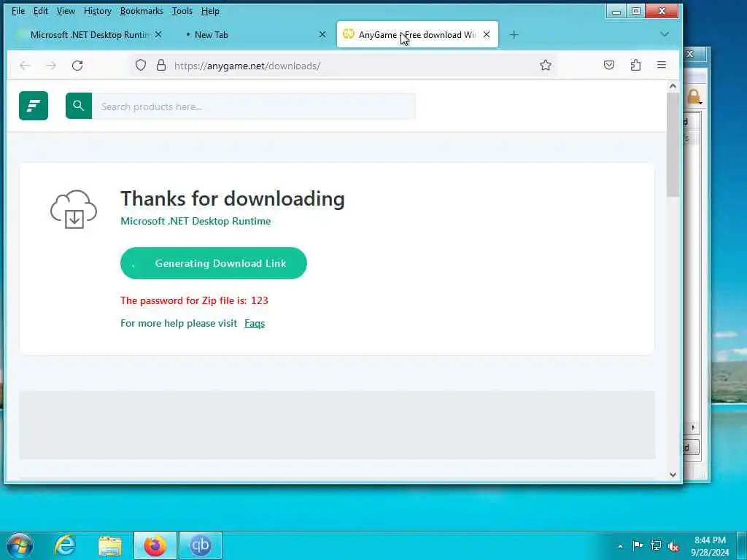Viewport: 747px width, 560px height.
Task: Reload the current page
Action: pos(77,65)
